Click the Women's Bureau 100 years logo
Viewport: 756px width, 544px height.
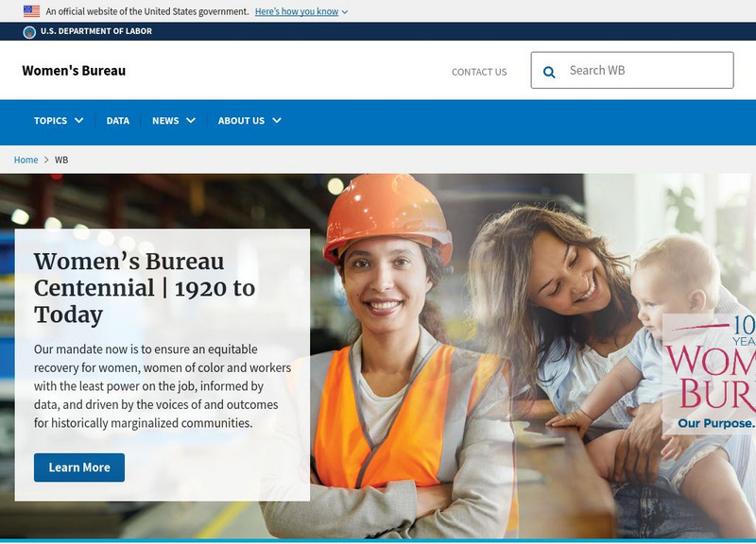(710, 374)
